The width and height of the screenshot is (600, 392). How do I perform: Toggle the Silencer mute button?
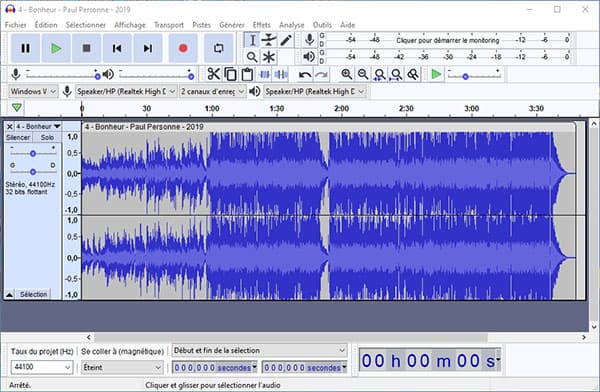pyautogui.click(x=18, y=137)
